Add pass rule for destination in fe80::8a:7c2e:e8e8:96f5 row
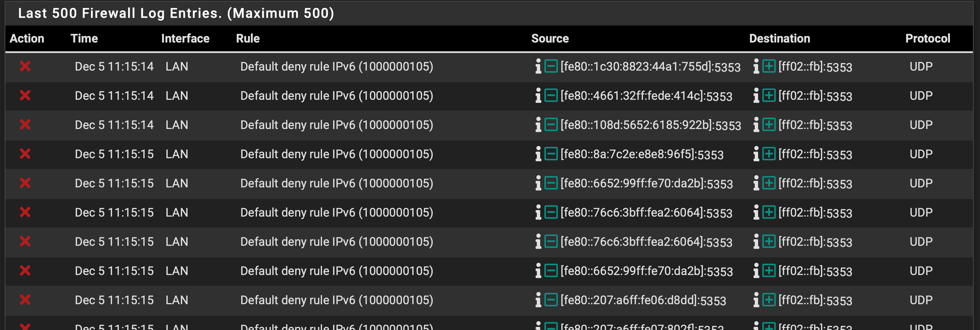980x330 pixels. point(769,154)
